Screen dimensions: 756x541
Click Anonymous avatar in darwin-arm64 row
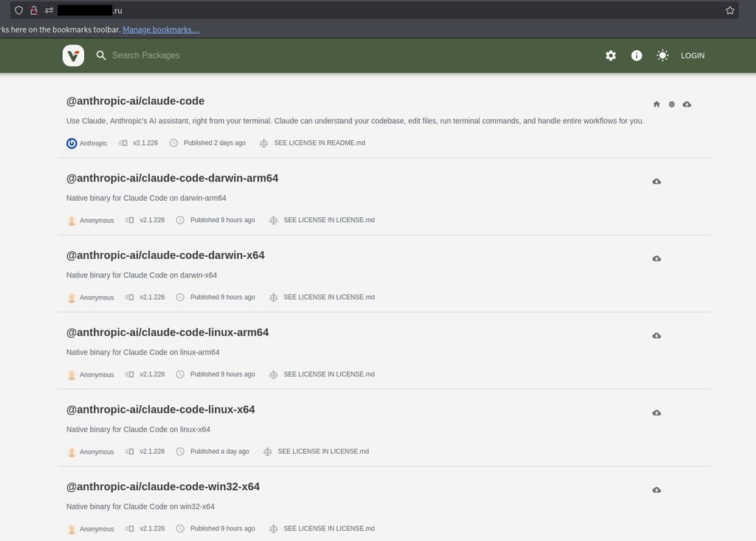72,221
